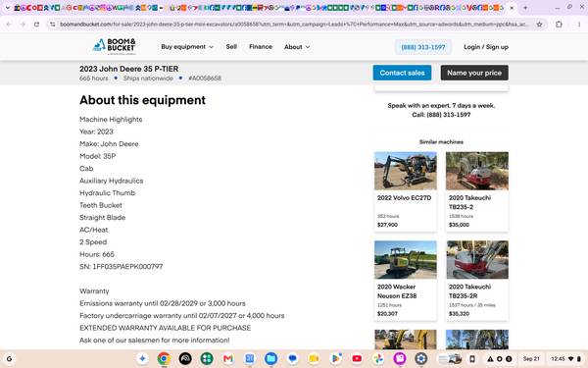Click the 2020 Takeuchi TB235-2 title
Screen dimensions: 588x368
tap(469, 202)
